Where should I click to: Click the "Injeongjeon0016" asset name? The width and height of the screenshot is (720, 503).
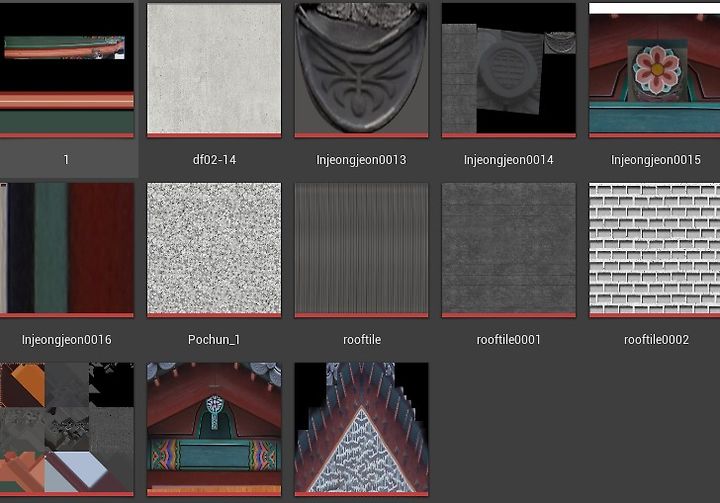(x=67, y=340)
